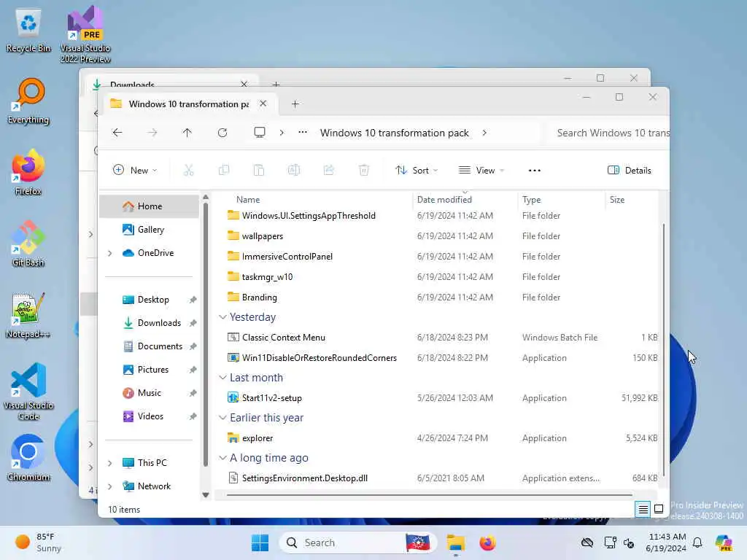Open the New dropdown menu
The image size is (747, 560).
tap(135, 171)
